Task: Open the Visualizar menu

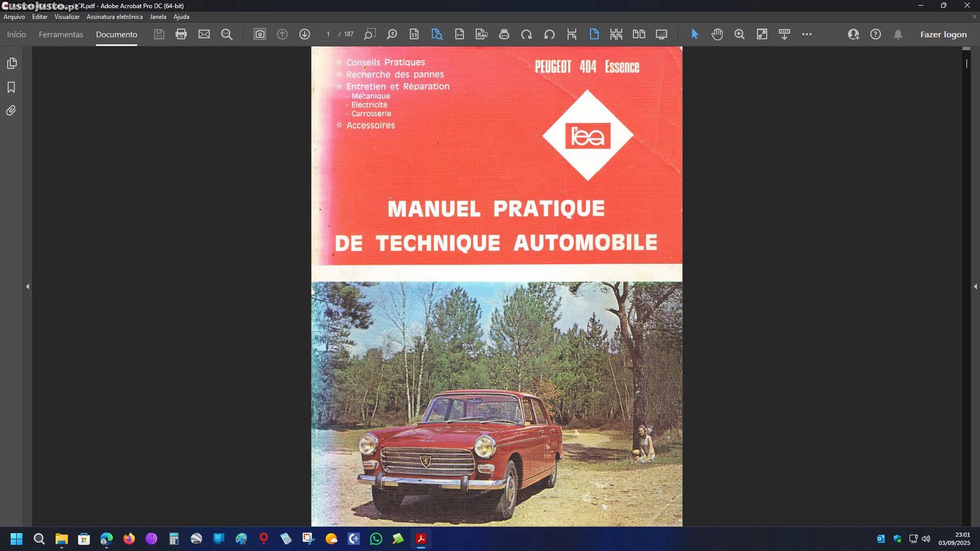Action: 67,17
